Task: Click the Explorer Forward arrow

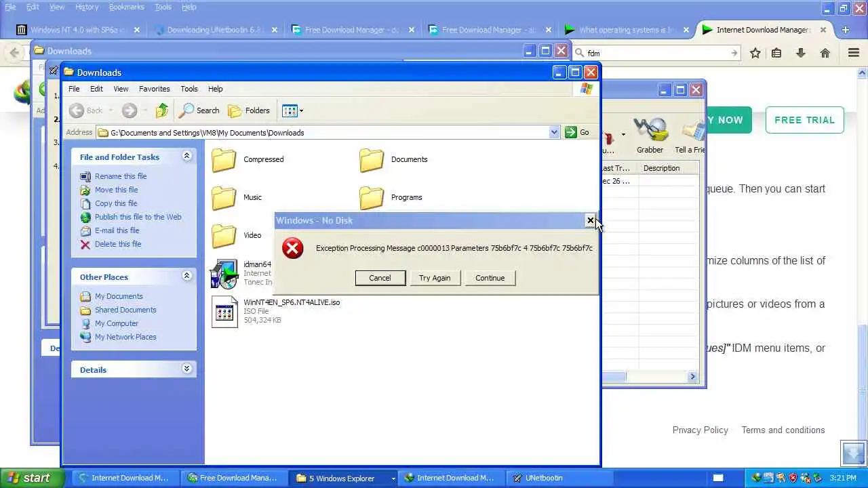Action: [130, 110]
